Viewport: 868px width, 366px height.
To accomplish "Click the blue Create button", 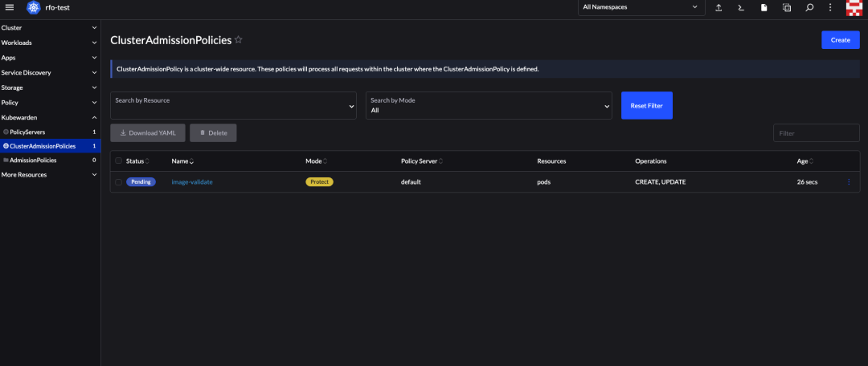I will pyautogui.click(x=840, y=39).
